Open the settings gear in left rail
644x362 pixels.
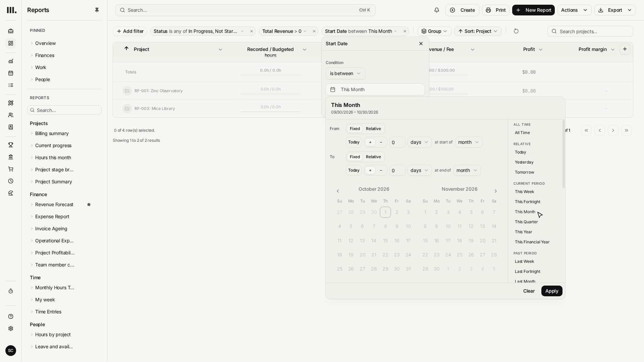tap(11, 328)
